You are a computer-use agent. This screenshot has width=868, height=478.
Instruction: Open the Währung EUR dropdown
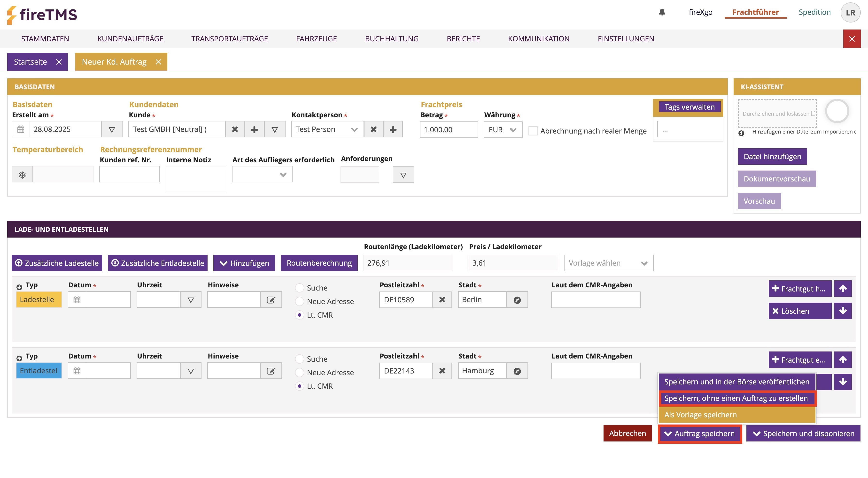(503, 130)
